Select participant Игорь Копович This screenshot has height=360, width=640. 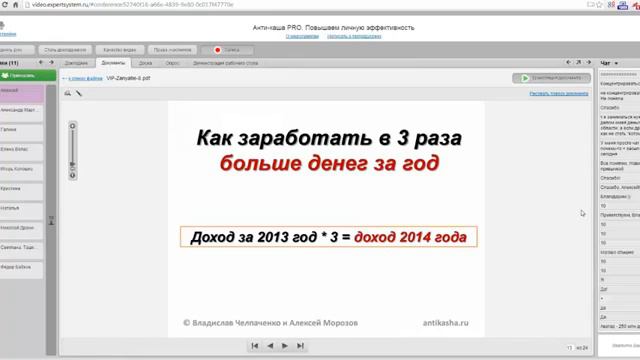pyautogui.click(x=22, y=172)
